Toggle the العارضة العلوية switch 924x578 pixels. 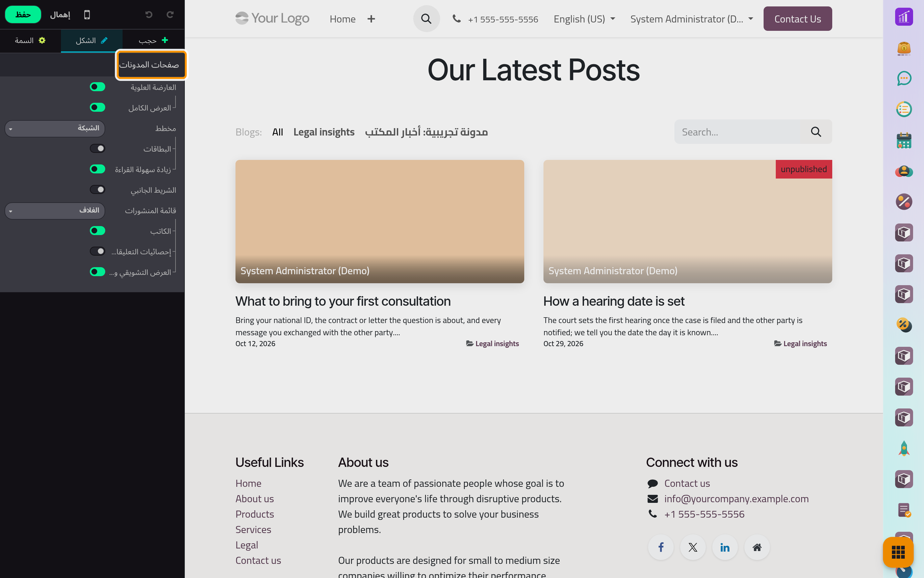click(x=97, y=87)
